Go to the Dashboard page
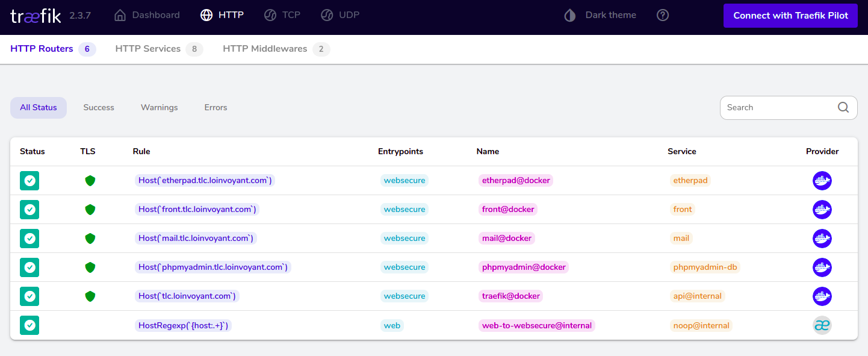Image resolution: width=868 pixels, height=356 pixels. [147, 15]
